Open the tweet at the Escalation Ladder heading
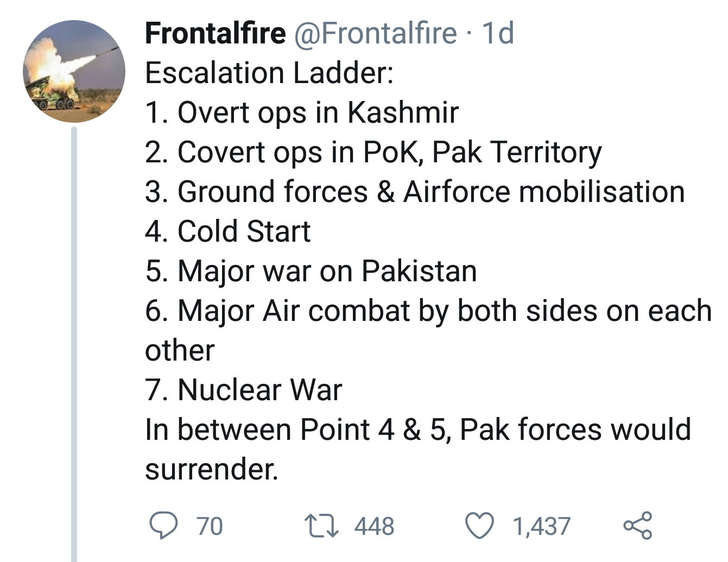This screenshot has height=562, width=728. pos(269,73)
